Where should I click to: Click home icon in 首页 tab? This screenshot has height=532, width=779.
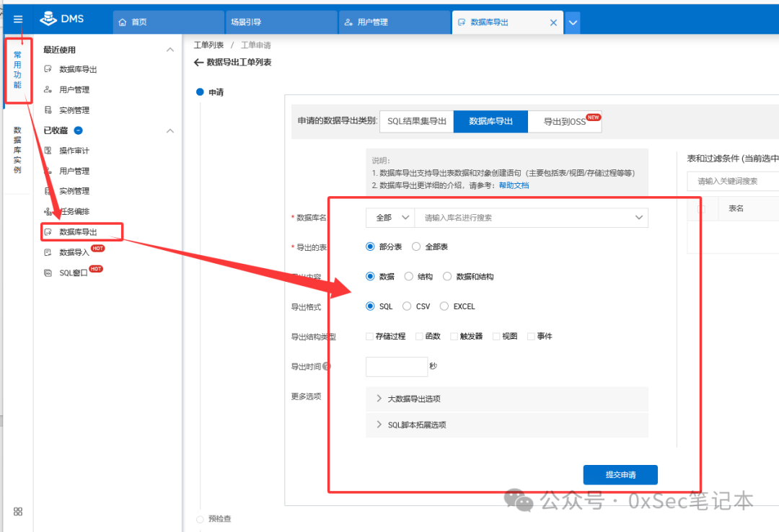point(123,22)
